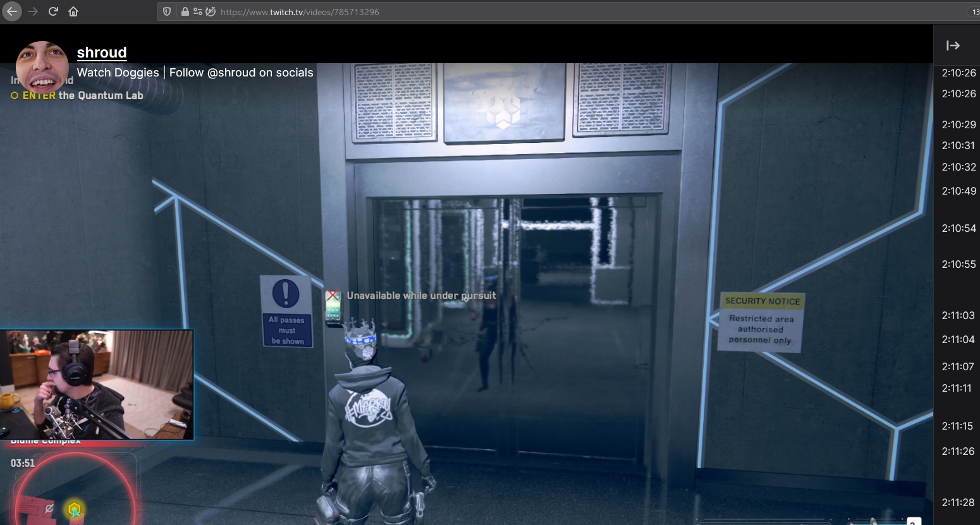Reload the Twitch page
Viewport: 980px width, 525px height.
coord(53,11)
